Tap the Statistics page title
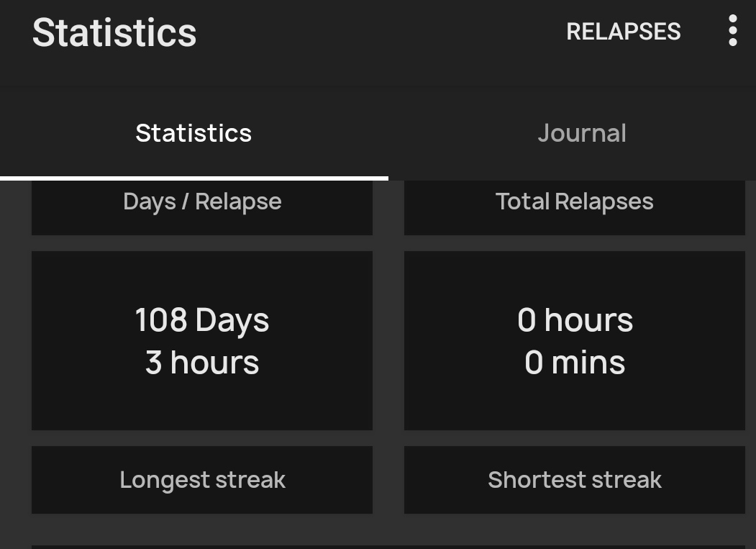Image resolution: width=756 pixels, height=549 pixels. 114,32
